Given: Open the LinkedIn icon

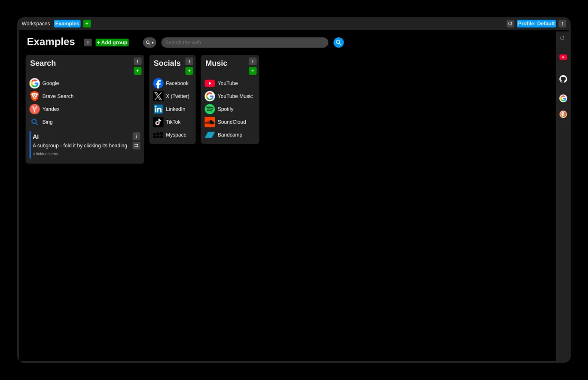Looking at the screenshot, I should click(x=158, y=109).
